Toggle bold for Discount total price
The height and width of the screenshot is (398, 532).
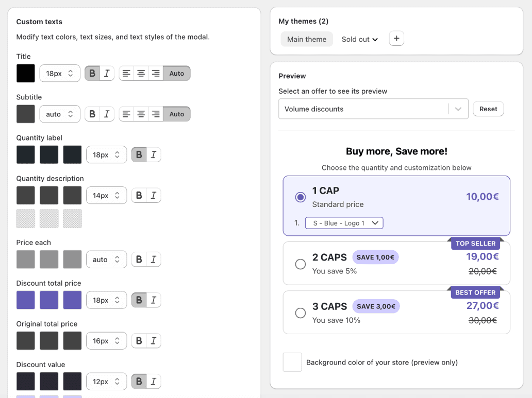[139, 300]
